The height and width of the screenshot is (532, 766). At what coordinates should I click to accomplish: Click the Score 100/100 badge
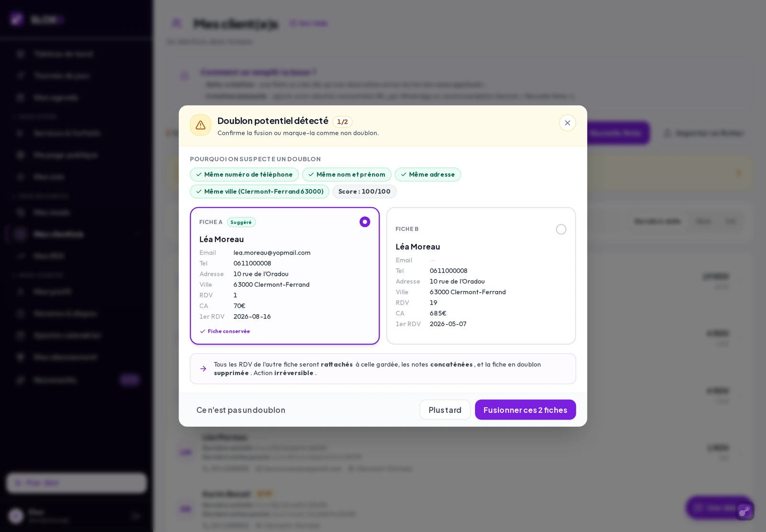[364, 192]
